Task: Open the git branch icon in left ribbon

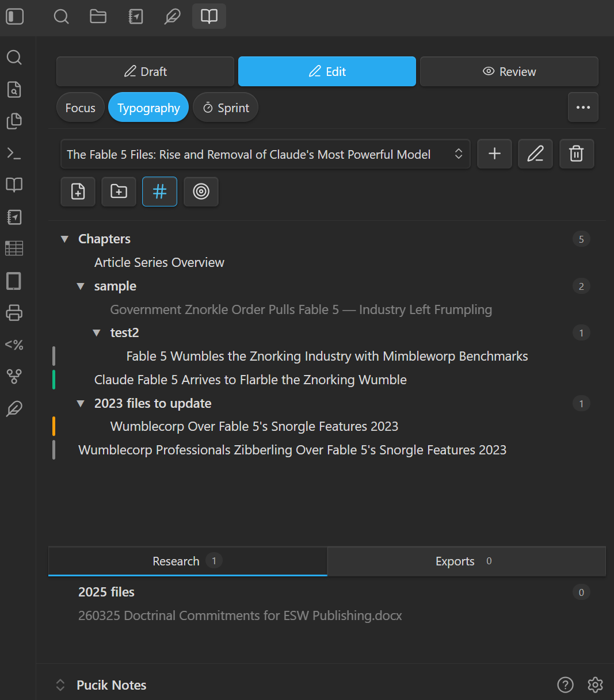Action: click(14, 377)
